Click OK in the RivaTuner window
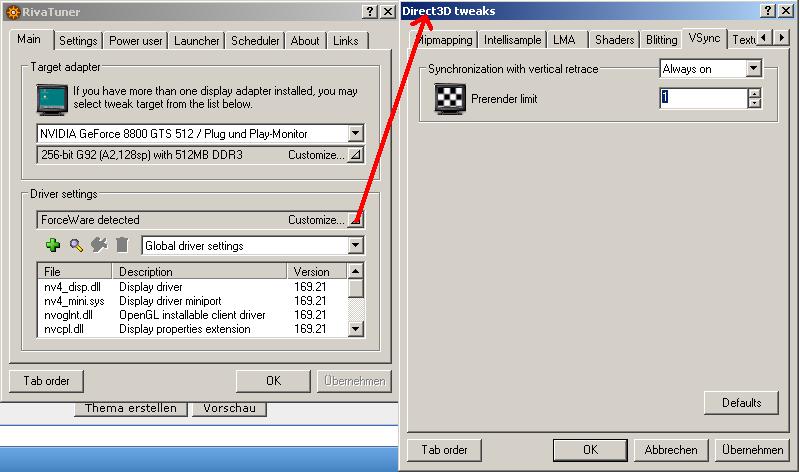The height and width of the screenshot is (472, 800). [273, 381]
